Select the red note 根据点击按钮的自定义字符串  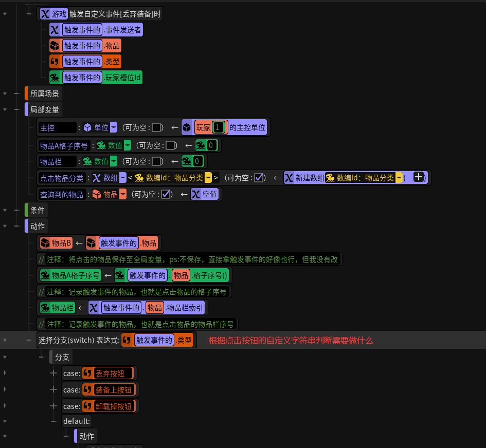tap(291, 341)
